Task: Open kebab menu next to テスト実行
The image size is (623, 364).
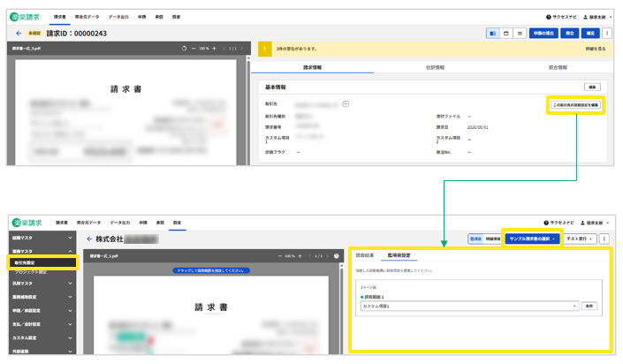Action: point(604,239)
